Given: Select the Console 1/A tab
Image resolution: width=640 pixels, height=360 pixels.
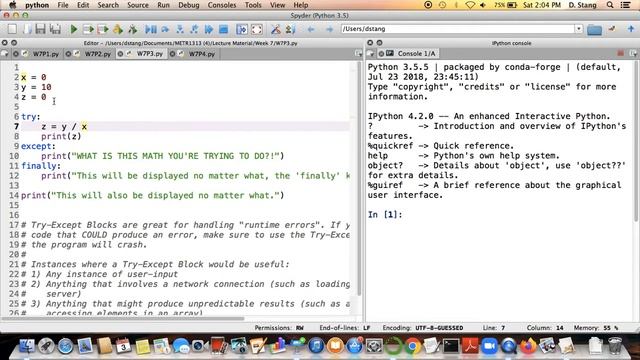Looking at the screenshot, I should (x=416, y=53).
